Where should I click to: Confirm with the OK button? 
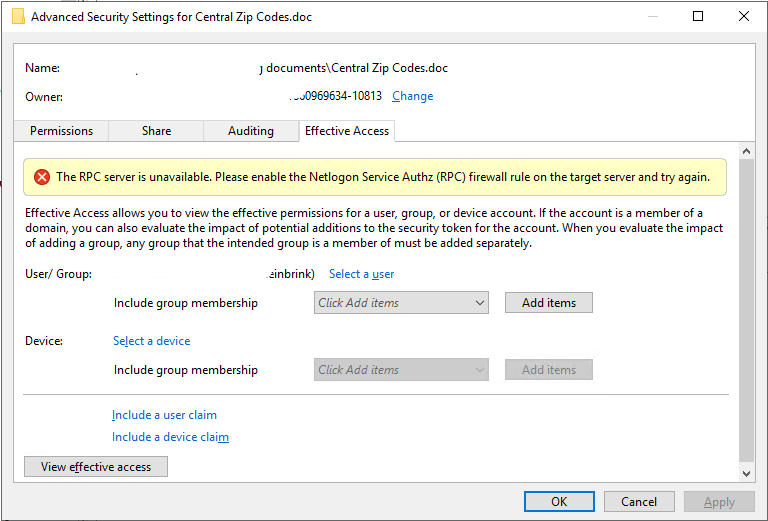pos(559,501)
